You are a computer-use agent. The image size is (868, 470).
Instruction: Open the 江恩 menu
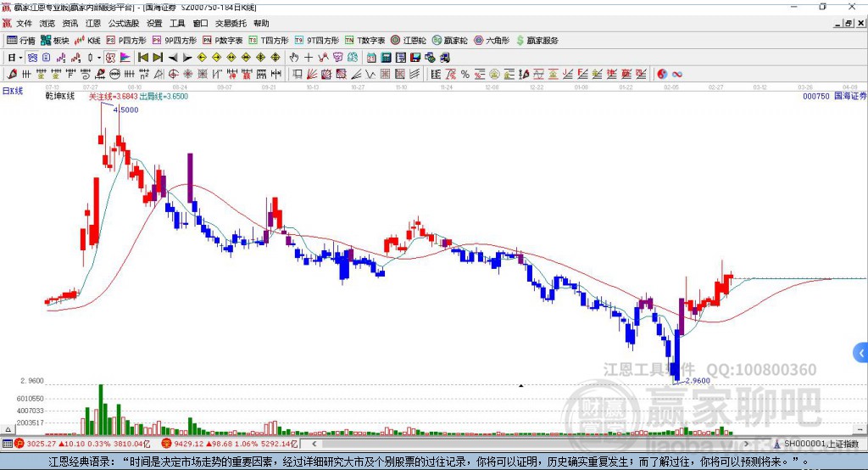(93, 23)
